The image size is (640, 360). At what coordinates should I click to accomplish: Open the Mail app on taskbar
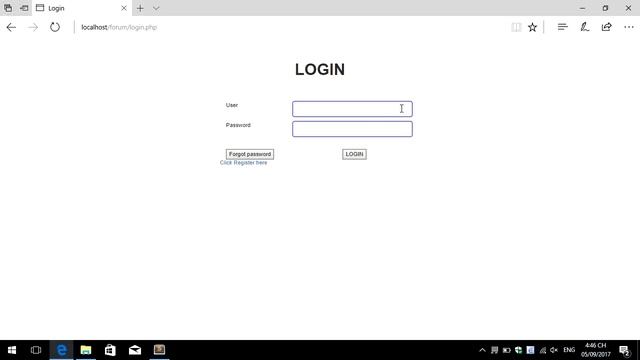pos(135,350)
